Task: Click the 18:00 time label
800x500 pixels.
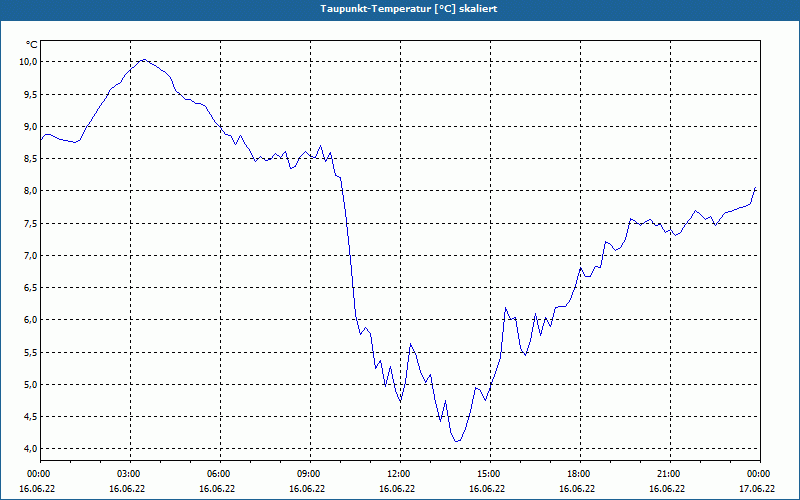Action: (580, 474)
